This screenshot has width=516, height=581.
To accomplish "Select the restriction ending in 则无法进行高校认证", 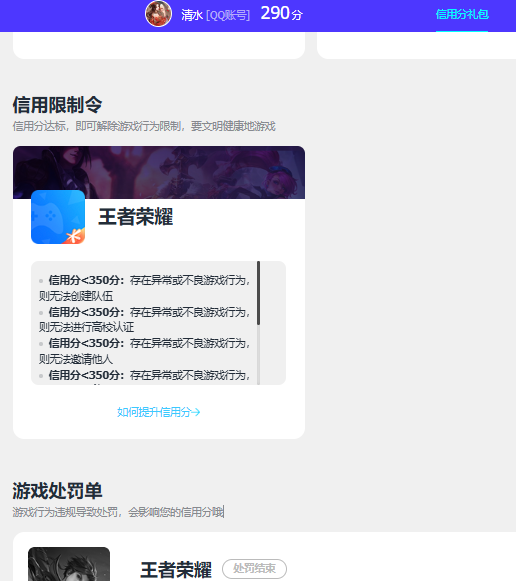I will click(144, 319).
